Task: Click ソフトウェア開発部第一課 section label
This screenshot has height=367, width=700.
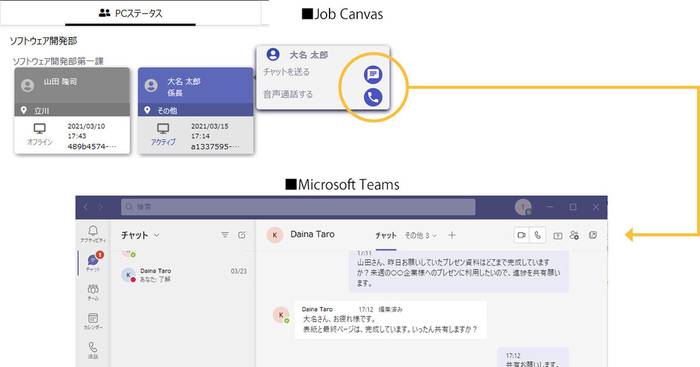Action: click(x=58, y=61)
